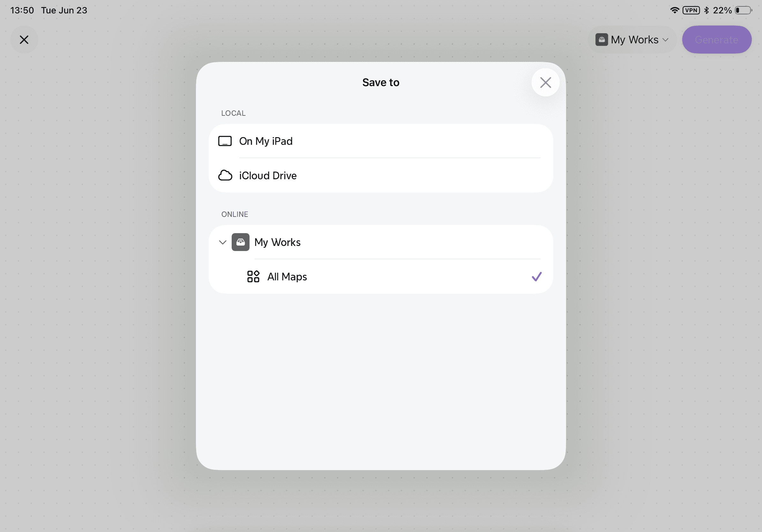Tap the Bluetooth status icon
This screenshot has height=532, width=762.
coord(706,10)
